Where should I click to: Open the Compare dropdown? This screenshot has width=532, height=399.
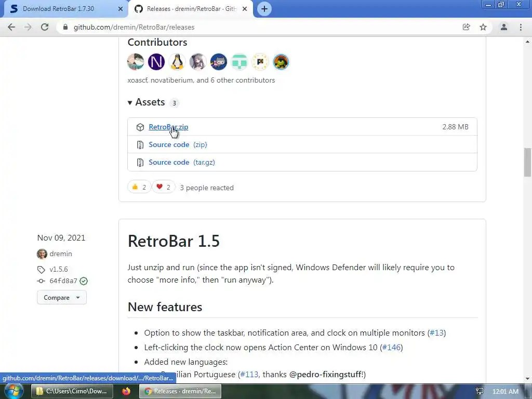click(x=62, y=298)
